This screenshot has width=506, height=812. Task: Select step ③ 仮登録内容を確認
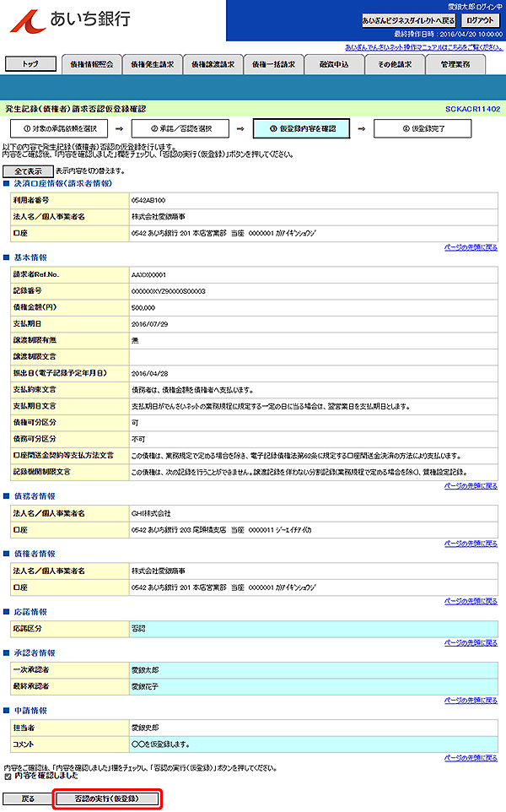pos(301,128)
